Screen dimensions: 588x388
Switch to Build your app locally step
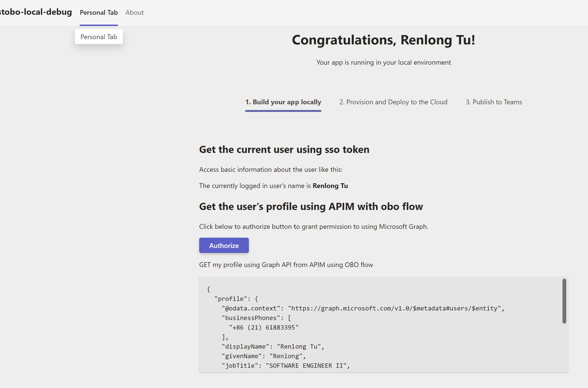[283, 102]
